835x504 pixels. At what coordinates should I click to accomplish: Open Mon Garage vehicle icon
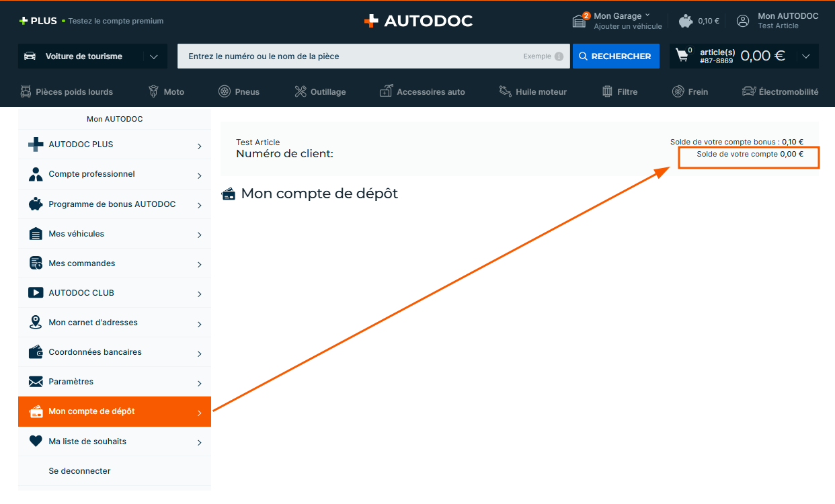pos(580,21)
